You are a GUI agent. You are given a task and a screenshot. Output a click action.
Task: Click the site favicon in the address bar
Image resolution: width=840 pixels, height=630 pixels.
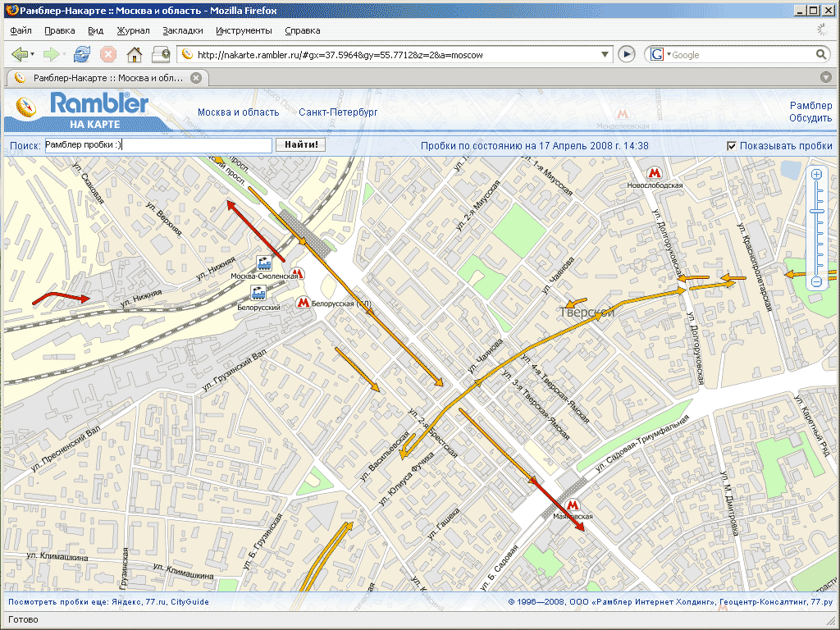(x=187, y=54)
